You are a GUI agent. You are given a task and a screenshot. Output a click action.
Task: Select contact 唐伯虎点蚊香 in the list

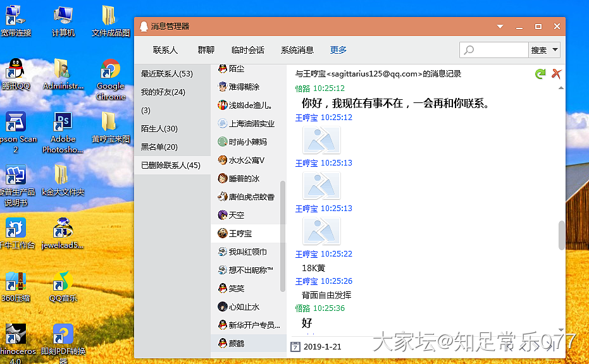tap(251, 197)
